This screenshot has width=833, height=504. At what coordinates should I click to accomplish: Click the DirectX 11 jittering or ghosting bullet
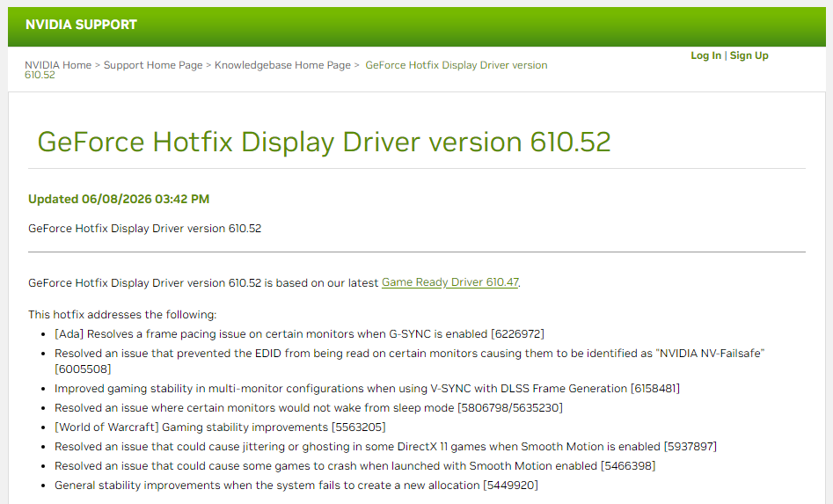[385, 447]
